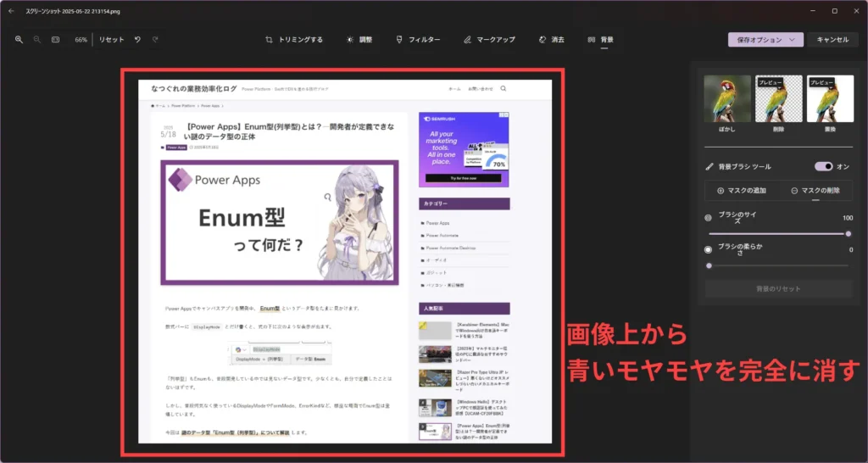The height and width of the screenshot is (463, 868).
Task: Click the 背景のリセット button
Action: point(778,288)
